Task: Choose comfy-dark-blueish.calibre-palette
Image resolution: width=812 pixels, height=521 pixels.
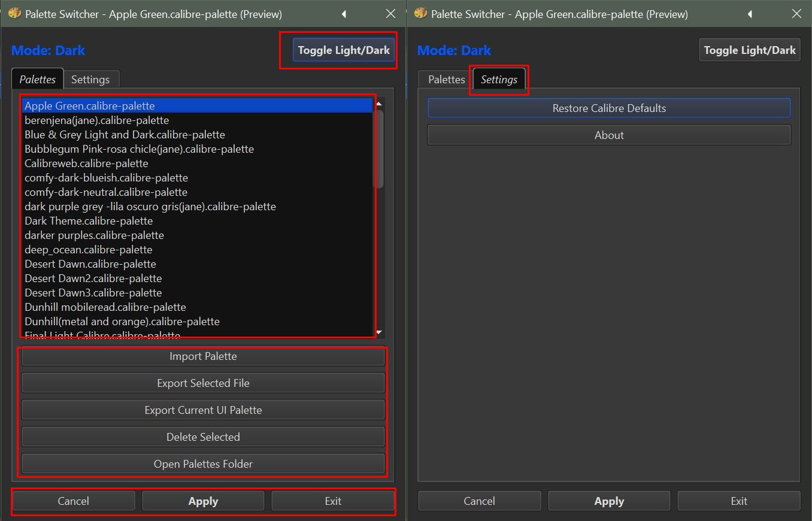Action: pos(198,178)
